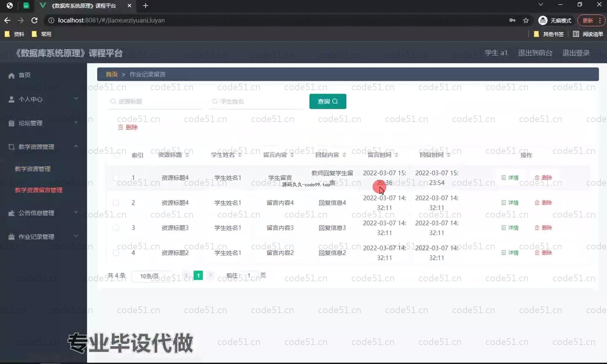This screenshot has height=364, width=607.
Task: Focus the 学生姓名 search field
Action: coord(256,101)
